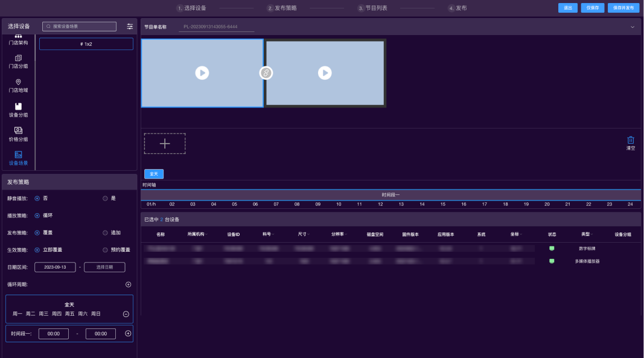The width and height of the screenshot is (644, 358).
Task: Click the 仅保存 button
Action: [592, 8]
